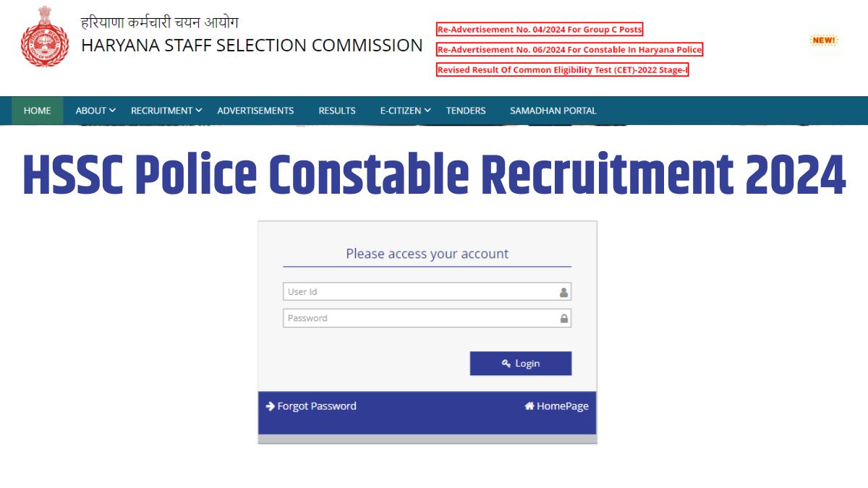This screenshot has width=868, height=488.
Task: Expand the RECRUITMENT dropdown
Action: click(x=165, y=111)
